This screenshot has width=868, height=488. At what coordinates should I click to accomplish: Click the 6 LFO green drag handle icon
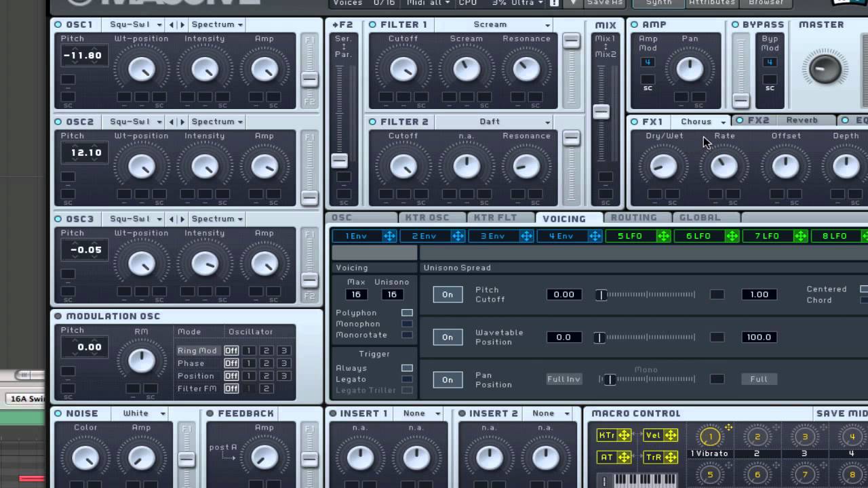[732, 236]
